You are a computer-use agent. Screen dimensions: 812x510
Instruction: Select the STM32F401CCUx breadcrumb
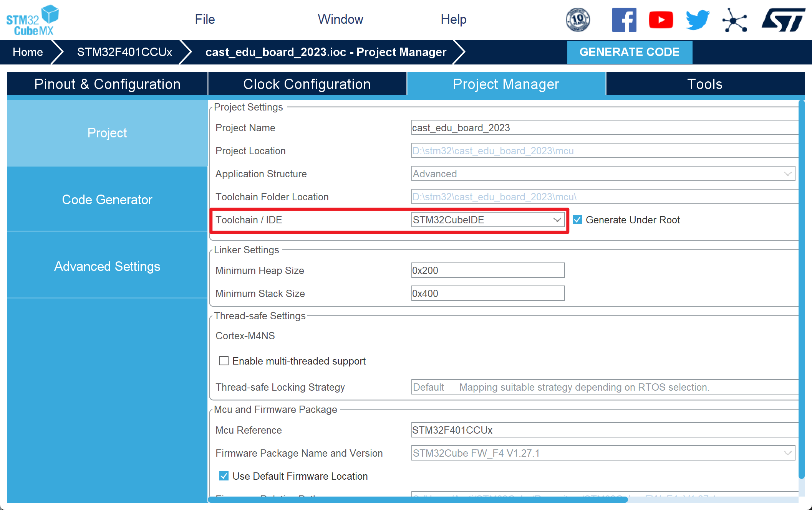(124, 52)
